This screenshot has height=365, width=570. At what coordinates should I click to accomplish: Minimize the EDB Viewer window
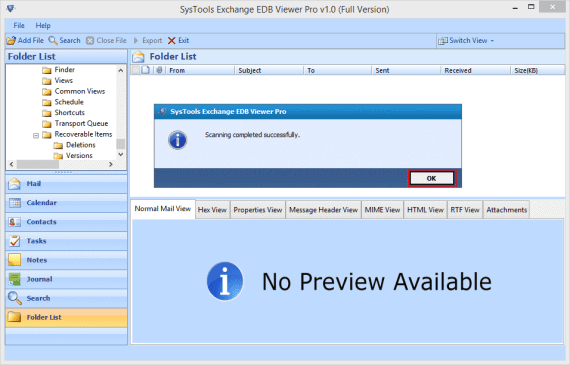click(x=515, y=8)
